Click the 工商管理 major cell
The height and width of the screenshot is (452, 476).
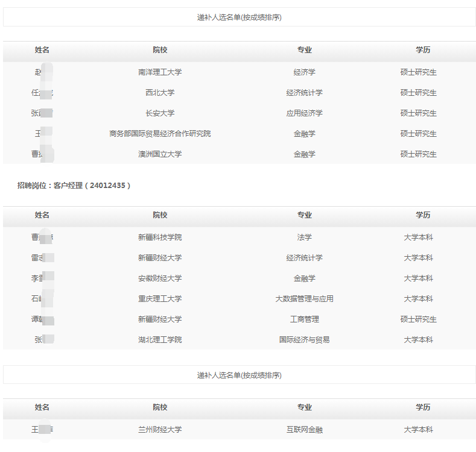pyautogui.click(x=304, y=319)
